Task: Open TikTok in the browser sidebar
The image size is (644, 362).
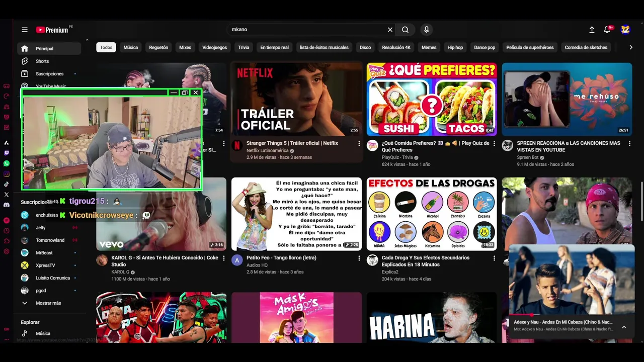Action: pyautogui.click(x=7, y=185)
